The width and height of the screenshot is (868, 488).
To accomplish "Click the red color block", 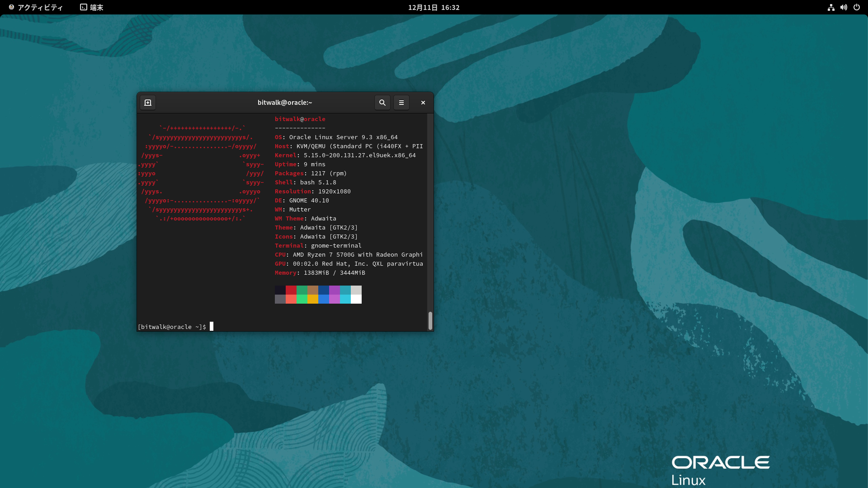I will pos(291,290).
